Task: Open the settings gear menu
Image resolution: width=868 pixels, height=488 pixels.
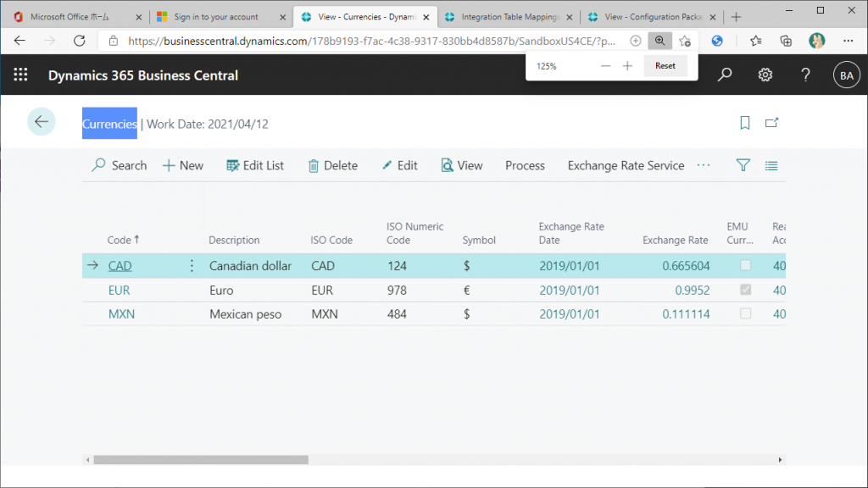Action: 765,75
